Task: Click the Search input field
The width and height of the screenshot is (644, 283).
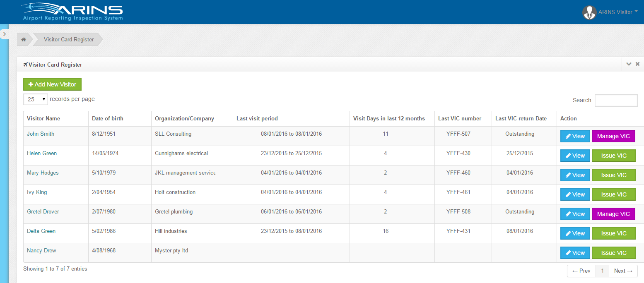Action: pyautogui.click(x=616, y=100)
